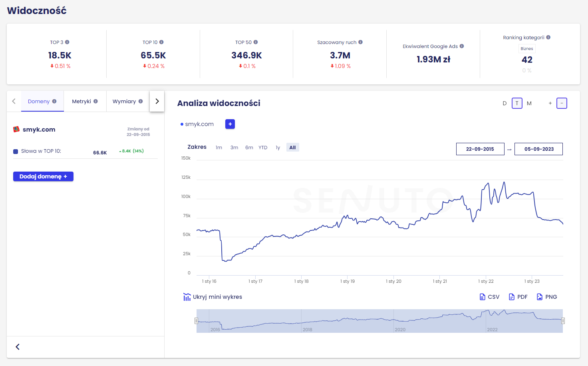Set range to All
The width and height of the screenshot is (588, 366).
click(292, 148)
